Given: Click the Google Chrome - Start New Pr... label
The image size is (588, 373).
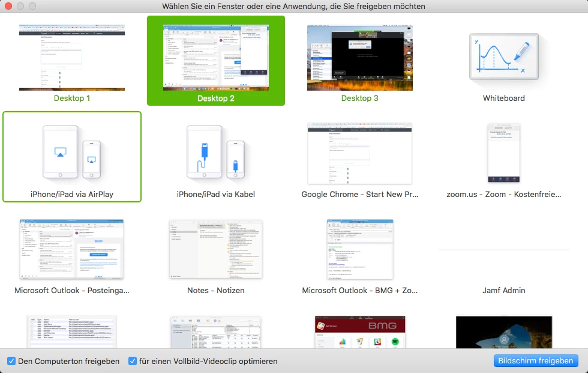Looking at the screenshot, I should (359, 195).
